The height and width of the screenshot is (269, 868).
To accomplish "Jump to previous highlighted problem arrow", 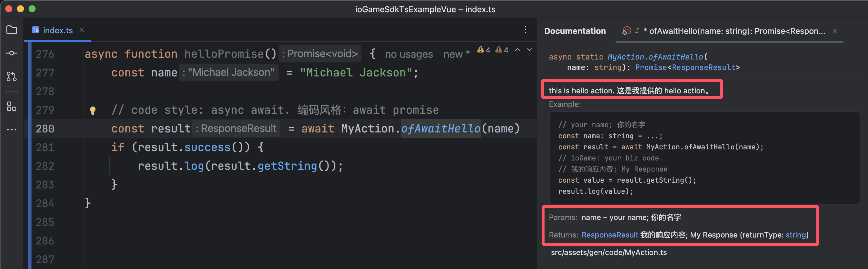I will [517, 50].
